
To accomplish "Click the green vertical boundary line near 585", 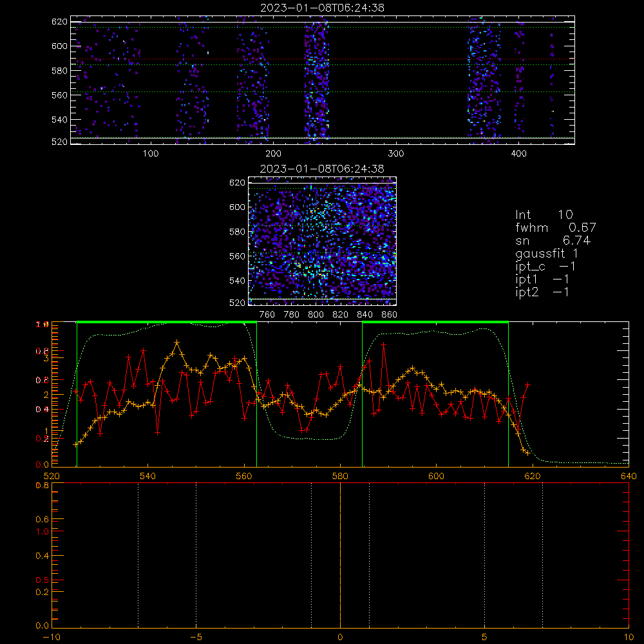I will [362, 395].
